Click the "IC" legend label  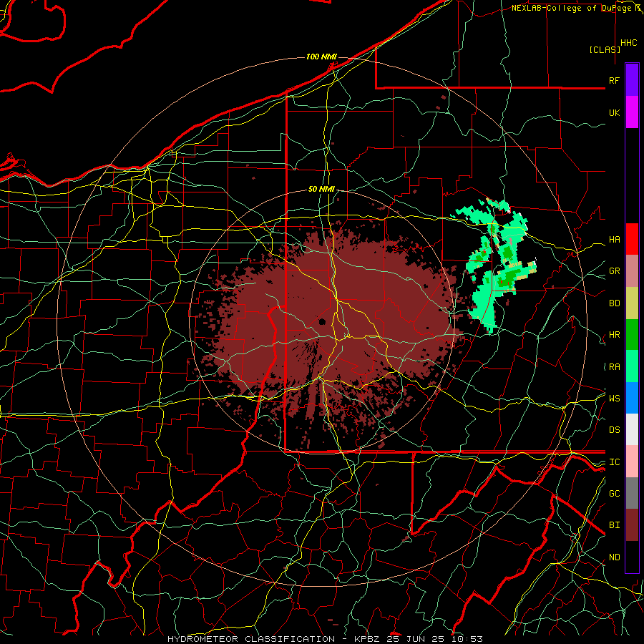tap(614, 462)
